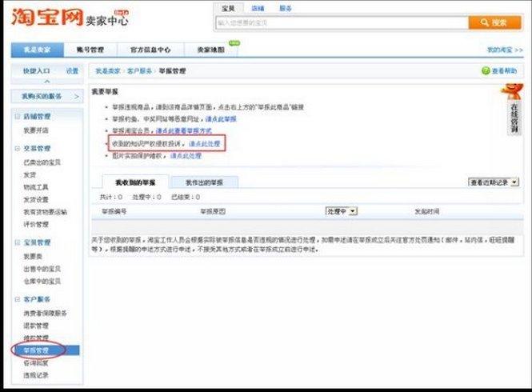Click the 淘宝网 logo
532x392 pixels.
(47, 17)
